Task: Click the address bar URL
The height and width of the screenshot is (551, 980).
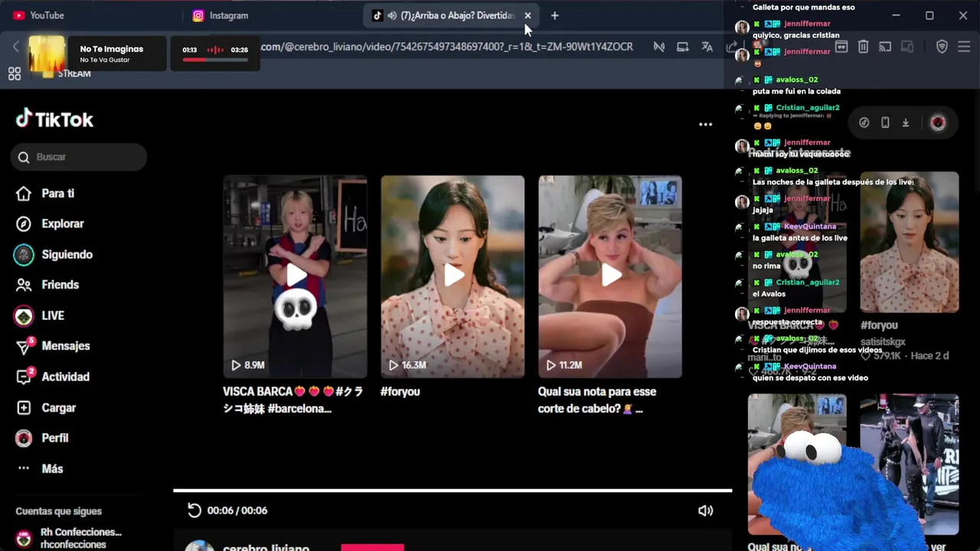Action: tap(446, 47)
